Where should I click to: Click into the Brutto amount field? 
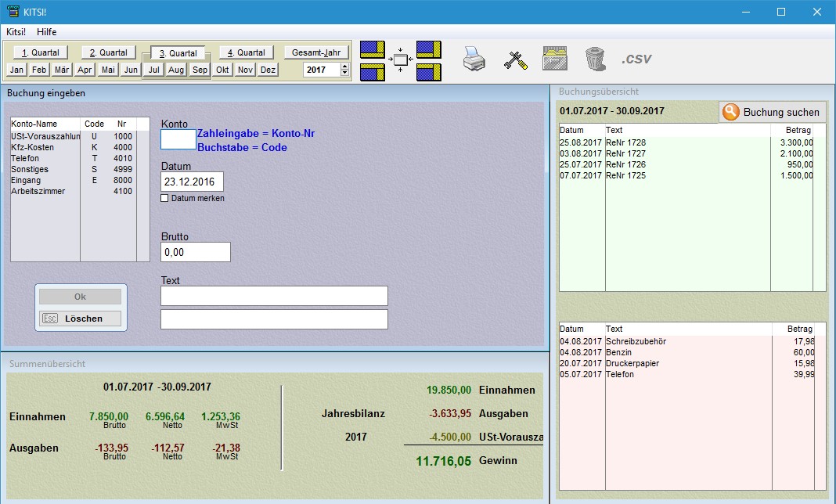pos(195,252)
